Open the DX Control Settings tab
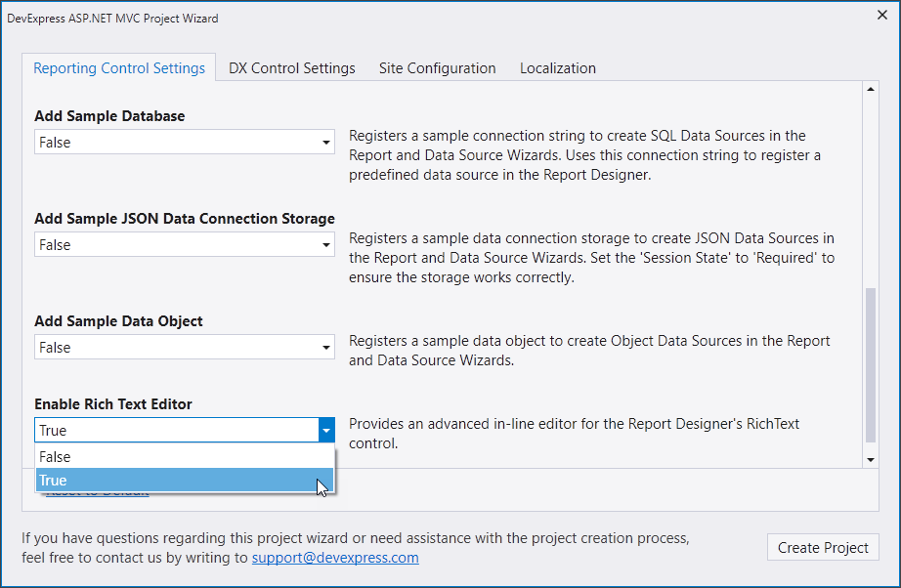 point(292,67)
